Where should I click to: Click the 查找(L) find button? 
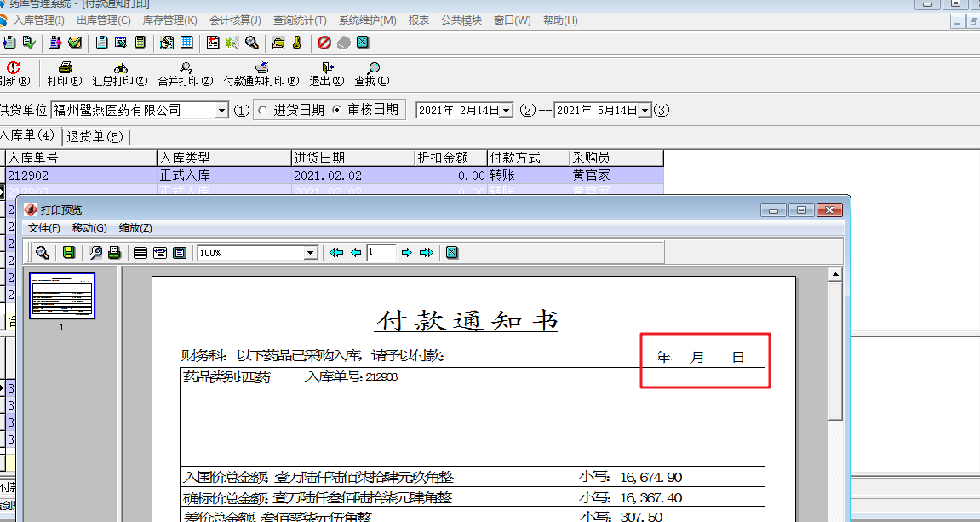(372, 74)
